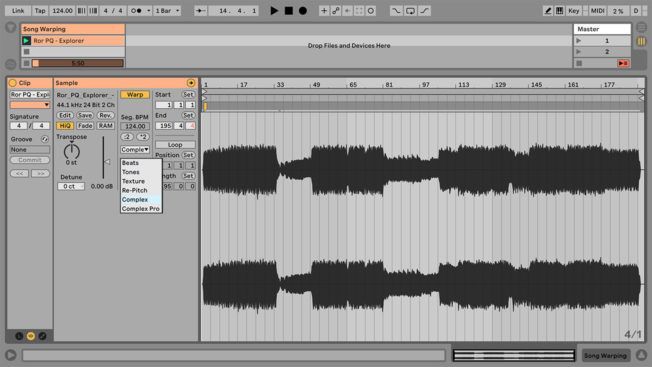Toggle the automation arm link icon
This screenshot has width=652, height=367.
pyautogui.click(x=336, y=11)
